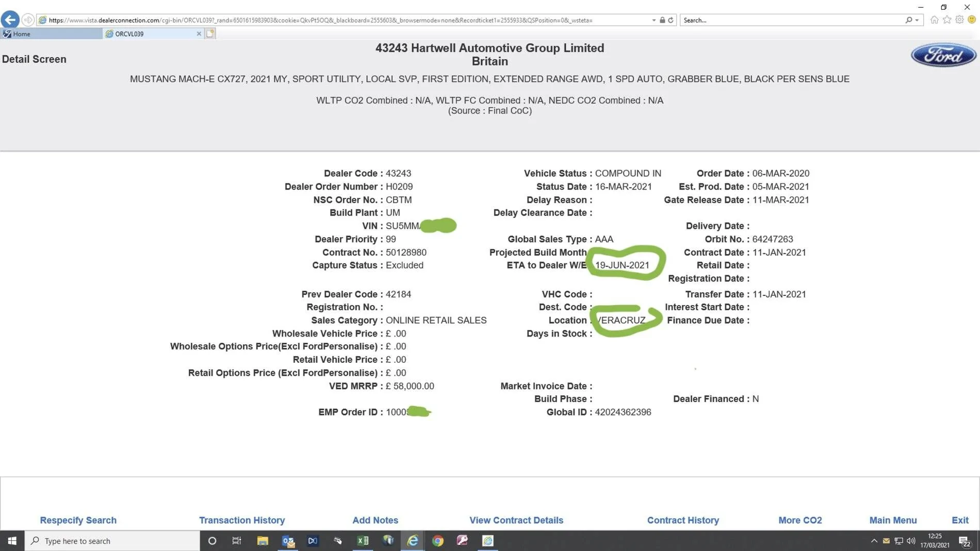Open the Tools gear icon
The width and height of the screenshot is (980, 551).
pos(959,20)
